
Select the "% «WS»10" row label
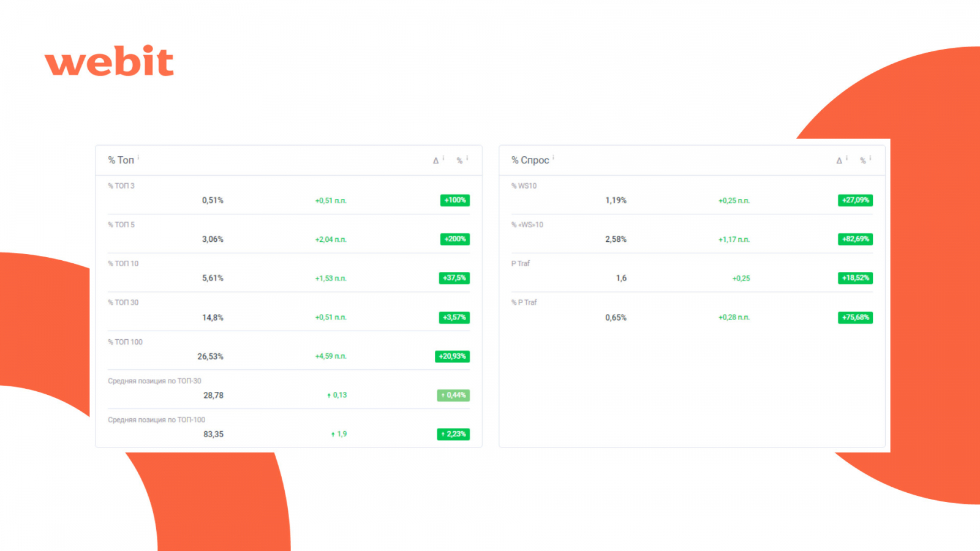527,225
